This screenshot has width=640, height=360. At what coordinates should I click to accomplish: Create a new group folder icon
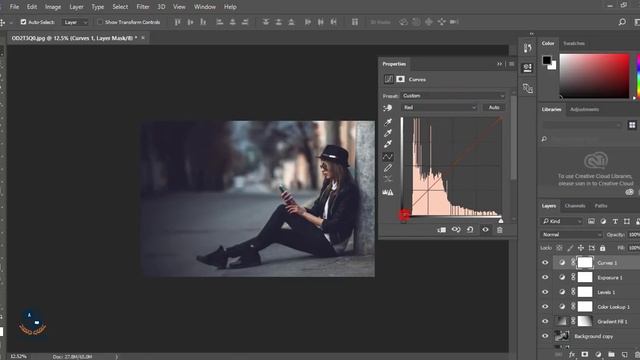pyautogui.click(x=611, y=354)
